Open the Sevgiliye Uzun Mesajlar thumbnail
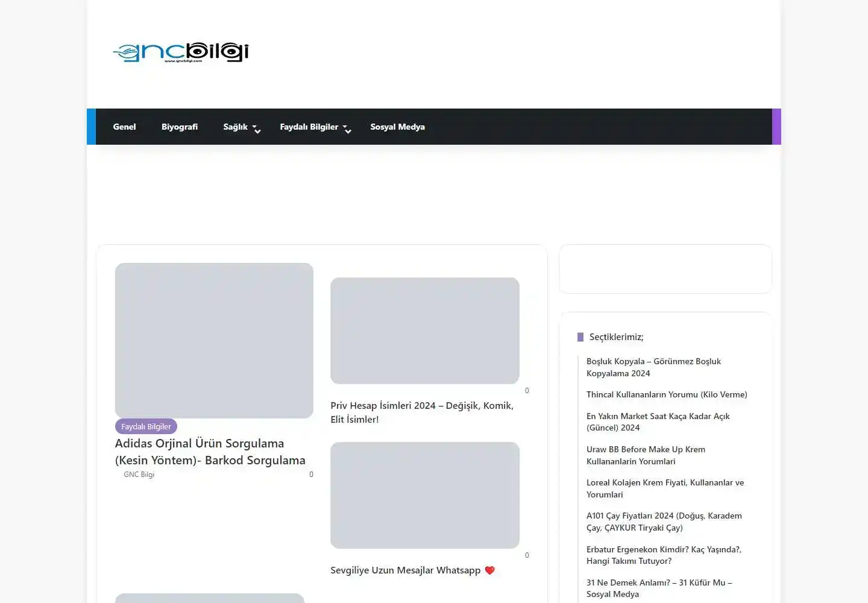The image size is (868, 603). [425, 495]
